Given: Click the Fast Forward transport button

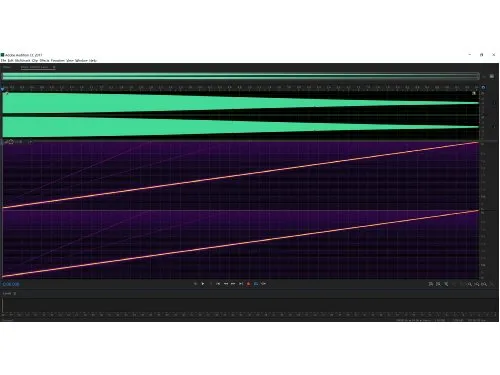Looking at the screenshot, I should click(x=233, y=284).
